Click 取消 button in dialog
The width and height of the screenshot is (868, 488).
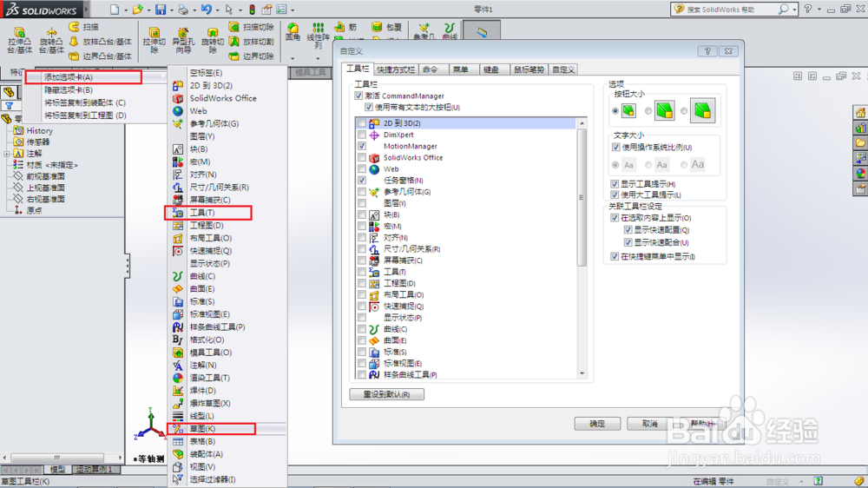point(649,424)
